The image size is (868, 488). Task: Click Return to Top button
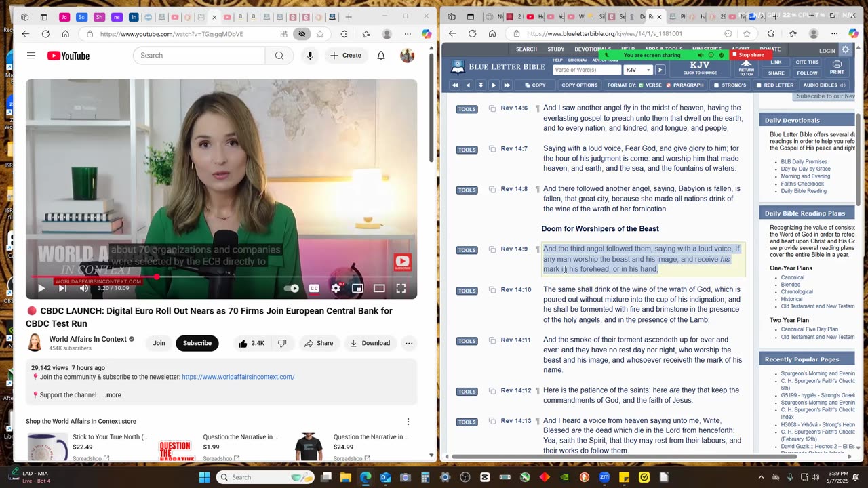(x=746, y=68)
